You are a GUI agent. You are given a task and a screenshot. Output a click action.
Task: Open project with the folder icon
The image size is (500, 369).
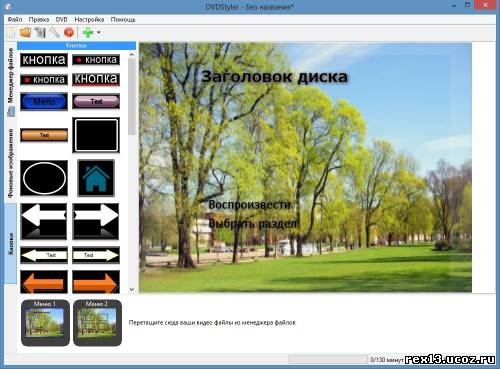[25, 33]
